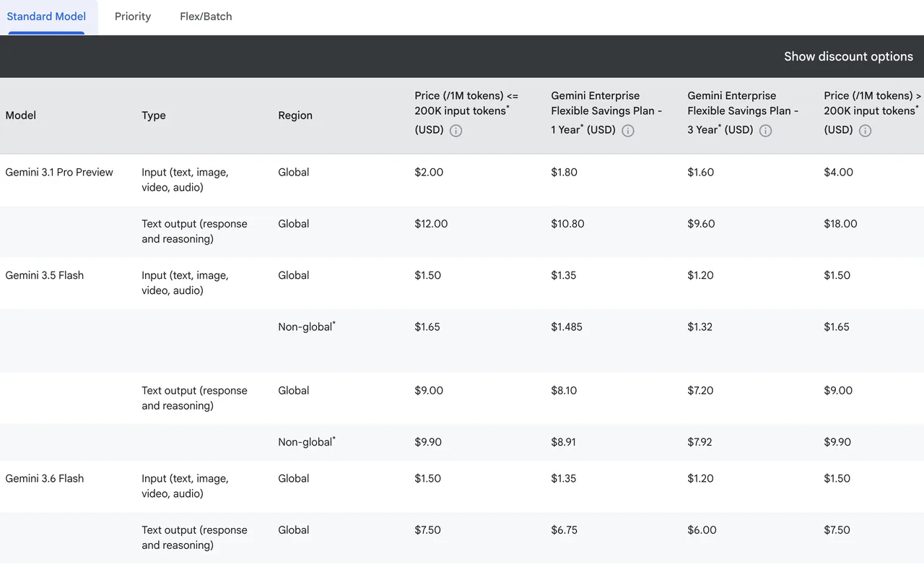924x567 pixels.
Task: Click the Region column header
Action: click(295, 116)
